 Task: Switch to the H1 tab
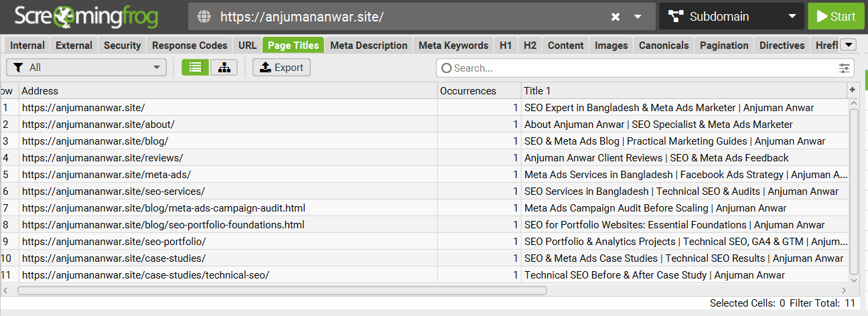tap(506, 46)
